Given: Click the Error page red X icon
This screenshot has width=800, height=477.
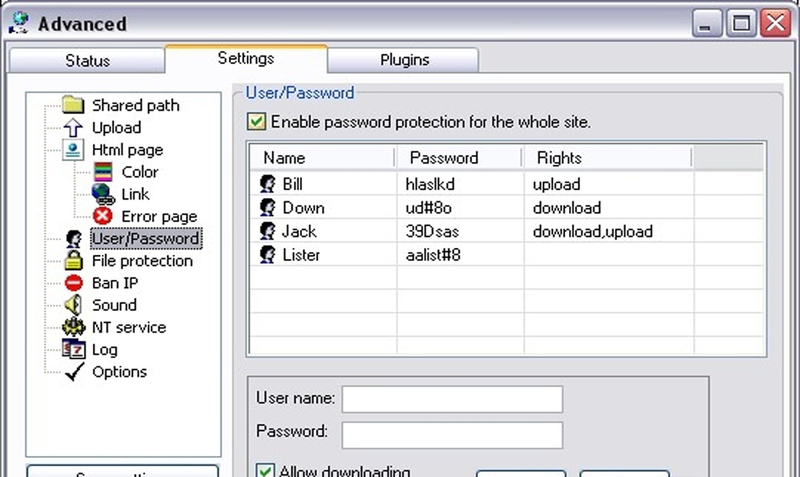Looking at the screenshot, I should tap(102, 216).
